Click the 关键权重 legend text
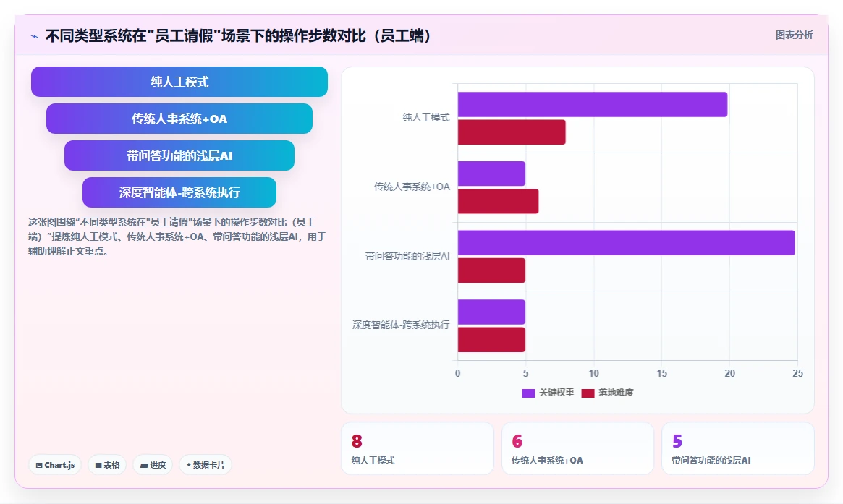Screen dimensions: 843x504 tap(556, 393)
